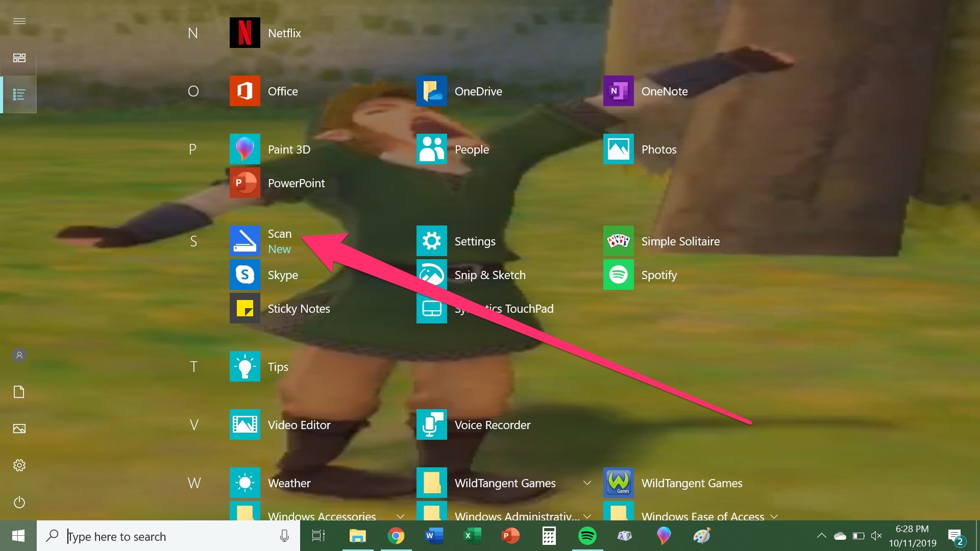Start the Paint 3D app

[289, 149]
